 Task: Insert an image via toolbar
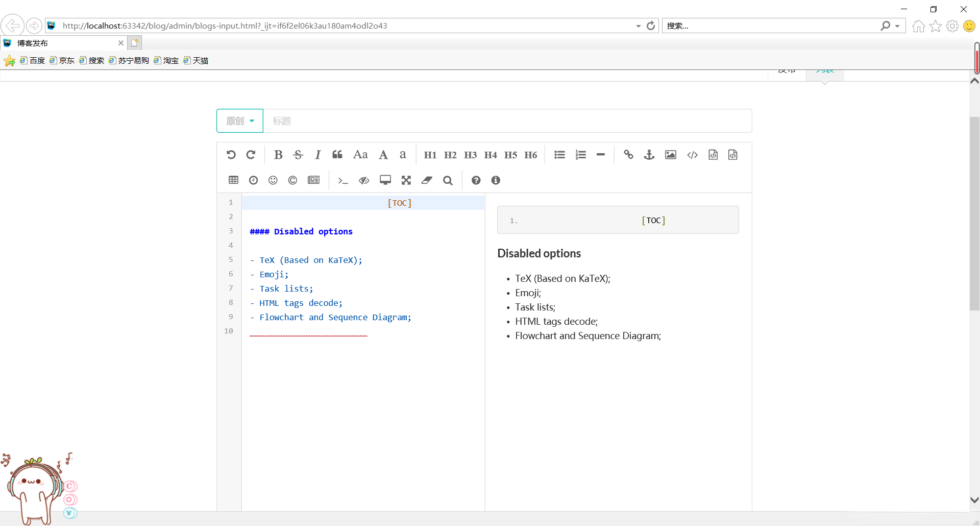pos(670,155)
